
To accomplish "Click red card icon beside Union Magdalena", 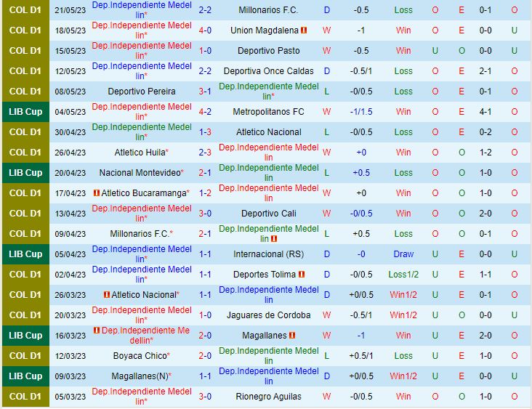I will click(304, 31).
